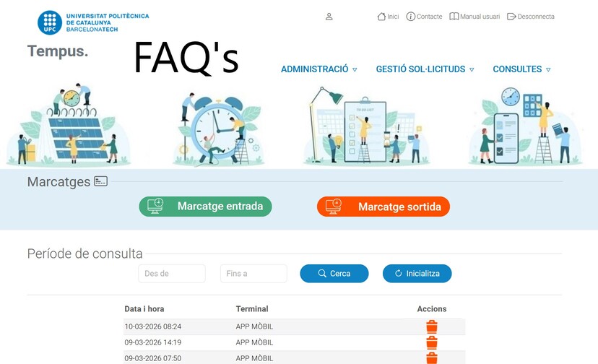Screen dimensions: 598x364
Task: Open the Contacte info link
Action: [424, 17]
